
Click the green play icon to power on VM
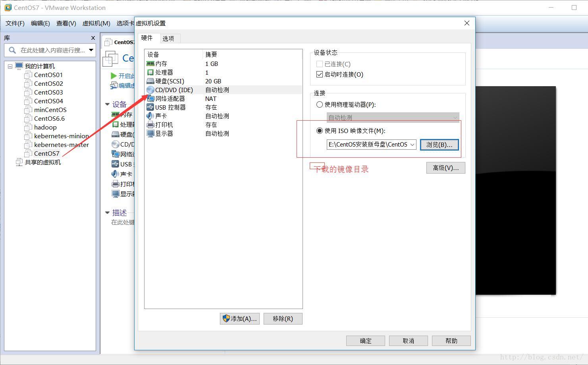pyautogui.click(x=114, y=75)
